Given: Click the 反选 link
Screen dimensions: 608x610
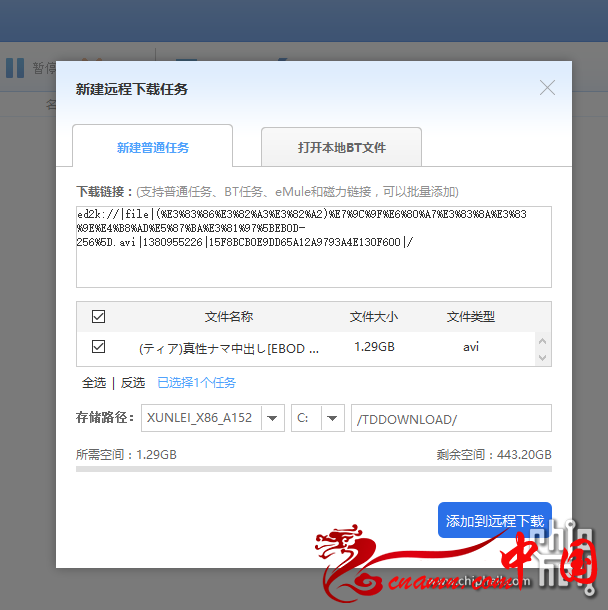Looking at the screenshot, I should (133, 383).
